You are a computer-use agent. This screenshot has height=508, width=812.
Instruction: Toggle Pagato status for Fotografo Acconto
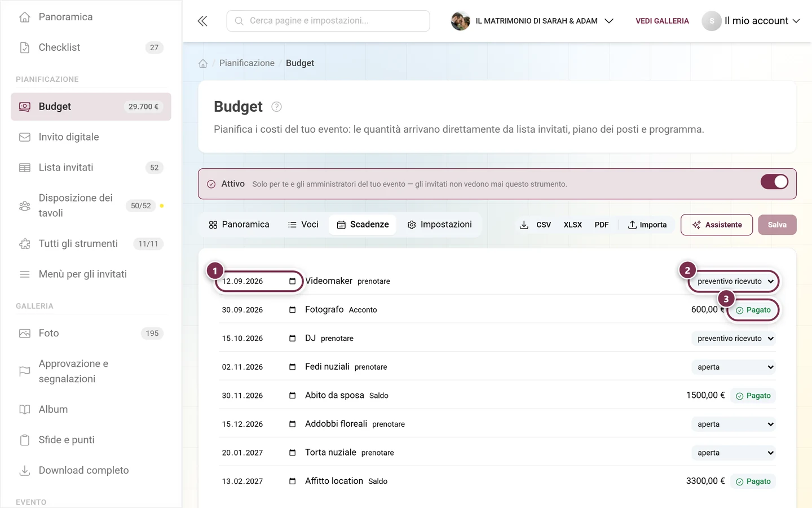point(753,310)
